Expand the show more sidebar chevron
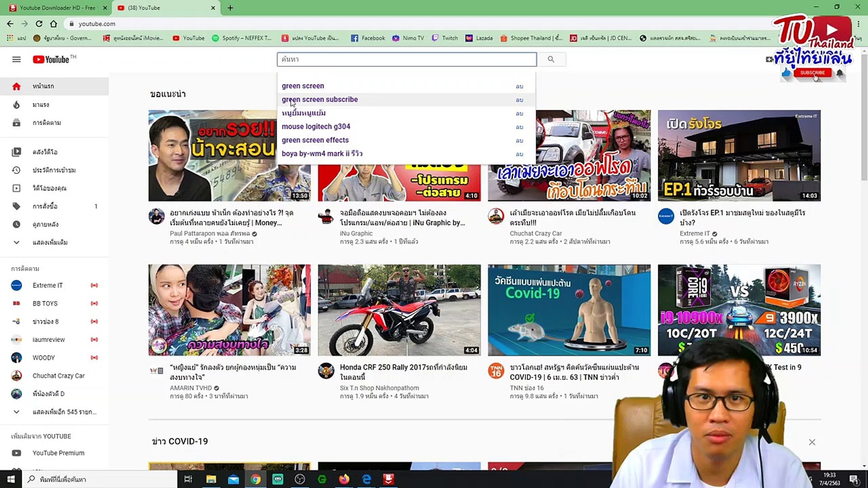868x488 pixels. [16, 242]
